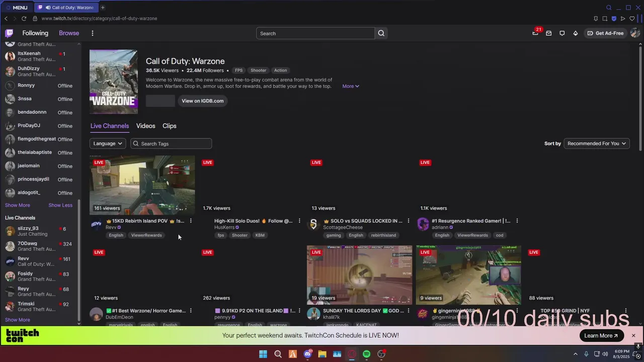The image size is (644, 362).
Task: Click View on IGDB.com button
Action: point(203,101)
